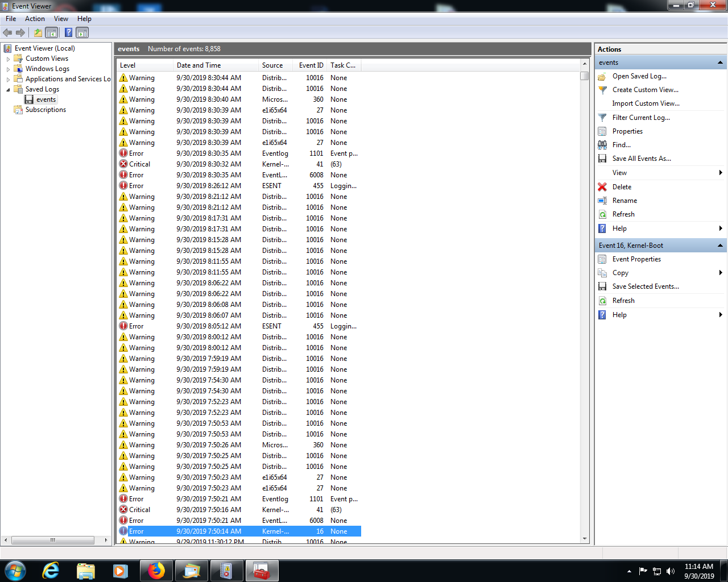Select the Micros... 360 warning at 8:30:40 AM
This screenshot has width=728, height=582.
click(x=239, y=99)
